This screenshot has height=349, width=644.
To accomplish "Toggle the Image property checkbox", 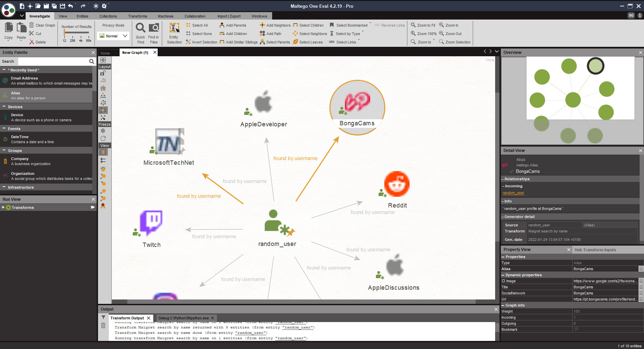I will 504,281.
